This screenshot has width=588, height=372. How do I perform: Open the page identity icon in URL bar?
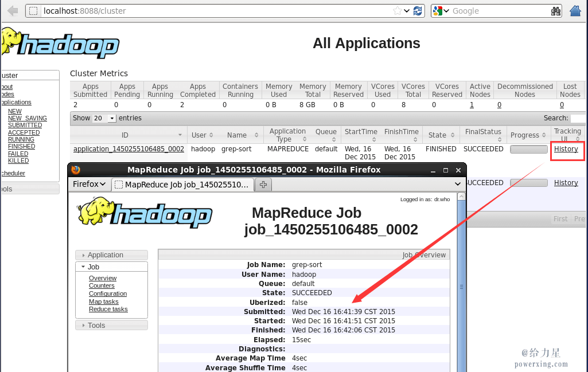[33, 11]
